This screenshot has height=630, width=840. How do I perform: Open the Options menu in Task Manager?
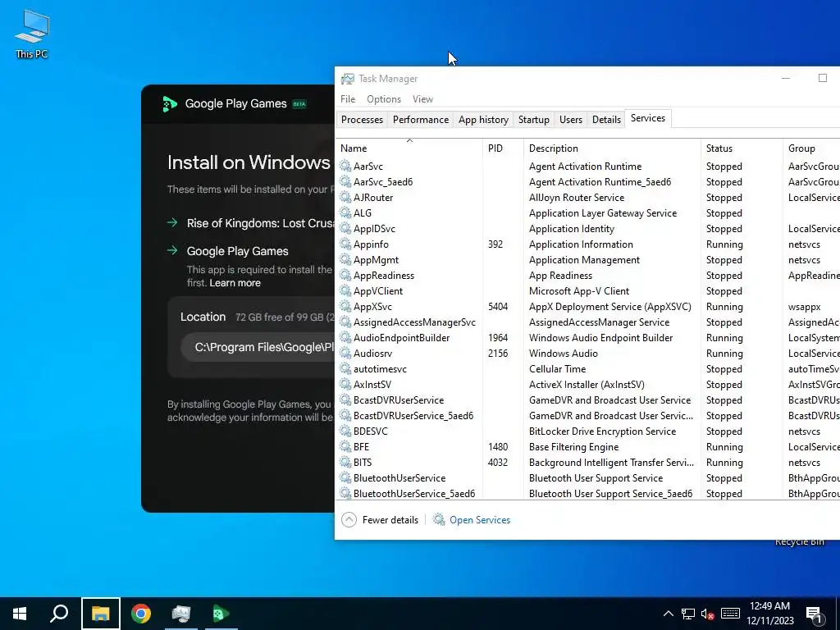tap(384, 99)
